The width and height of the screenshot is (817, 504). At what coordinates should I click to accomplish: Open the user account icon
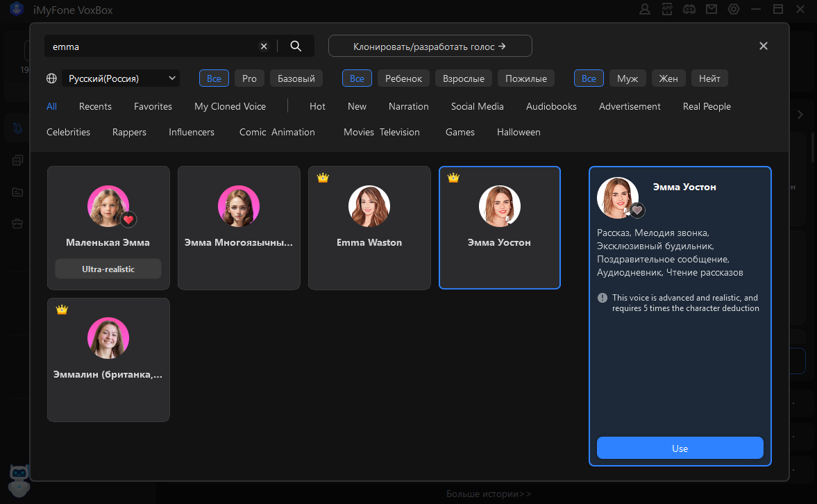click(645, 10)
